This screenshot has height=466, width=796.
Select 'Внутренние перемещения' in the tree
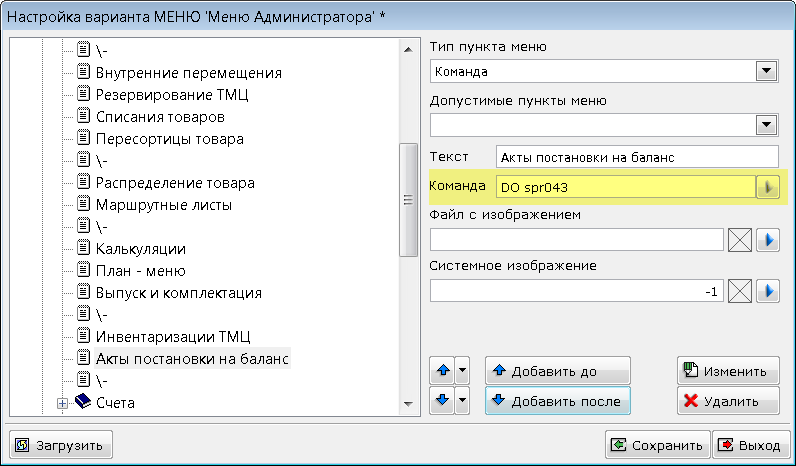189,73
